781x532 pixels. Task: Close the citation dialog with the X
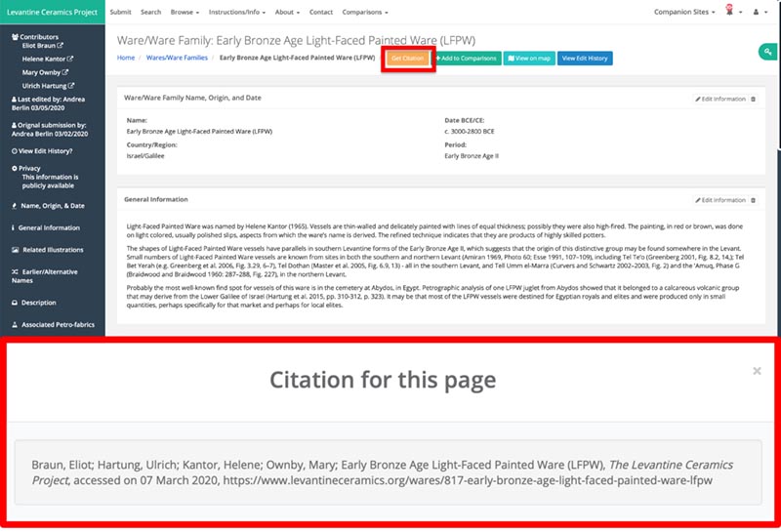click(758, 371)
